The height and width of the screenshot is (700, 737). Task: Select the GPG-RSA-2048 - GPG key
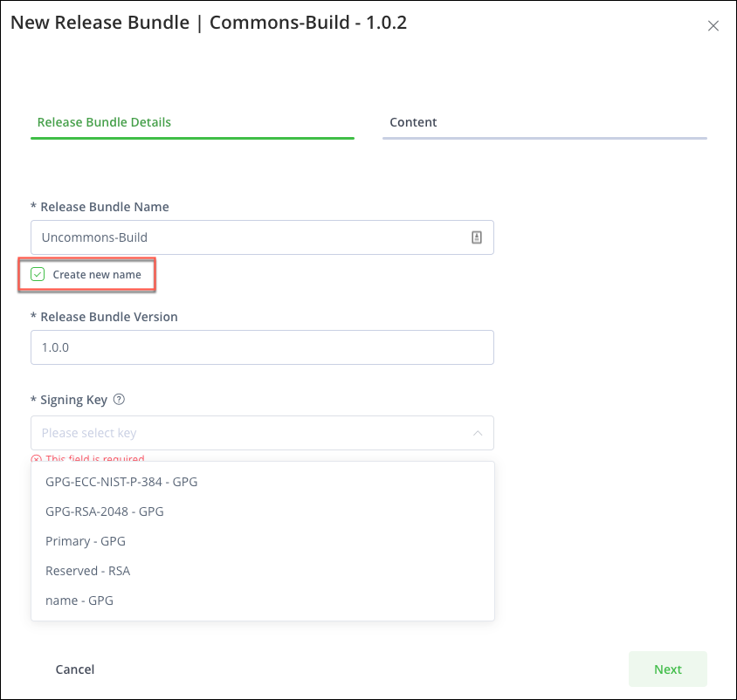[105, 511]
